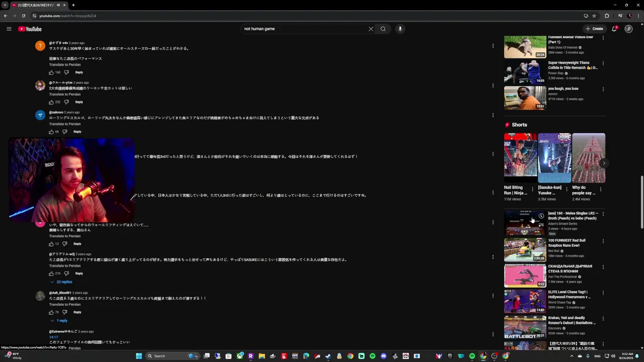Expand the 22 replies thread
This screenshot has height=362, width=644.
(x=61, y=282)
